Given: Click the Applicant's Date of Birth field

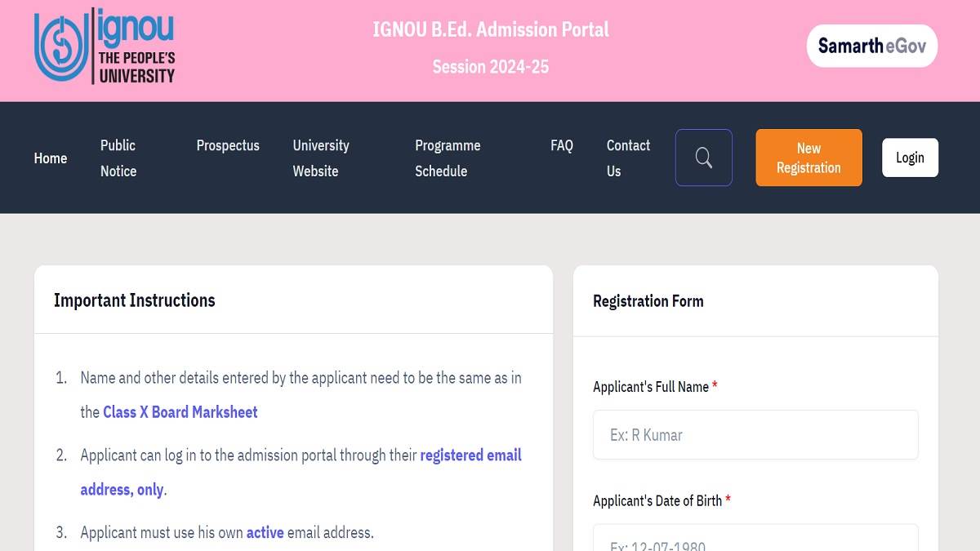Looking at the screenshot, I should 755,540.
